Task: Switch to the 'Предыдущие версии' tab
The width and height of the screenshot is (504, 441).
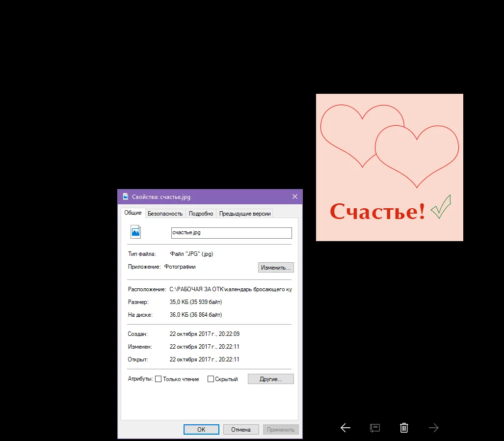Action: coord(245,213)
